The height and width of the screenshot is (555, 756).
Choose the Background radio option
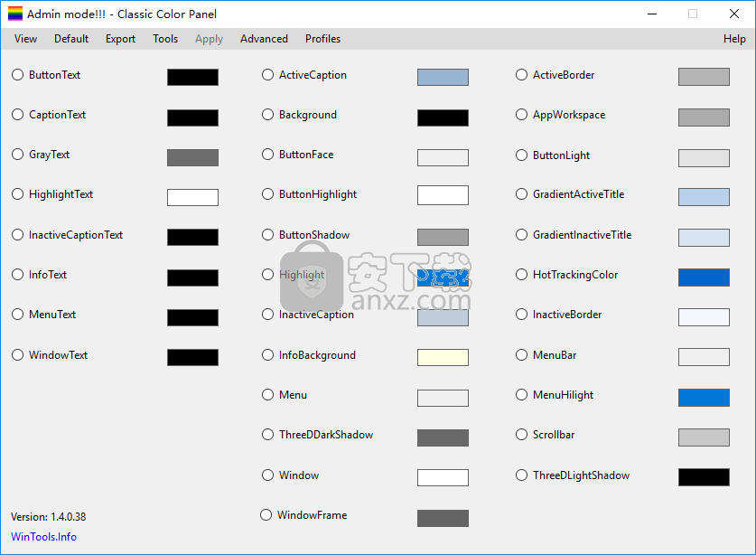(x=267, y=115)
